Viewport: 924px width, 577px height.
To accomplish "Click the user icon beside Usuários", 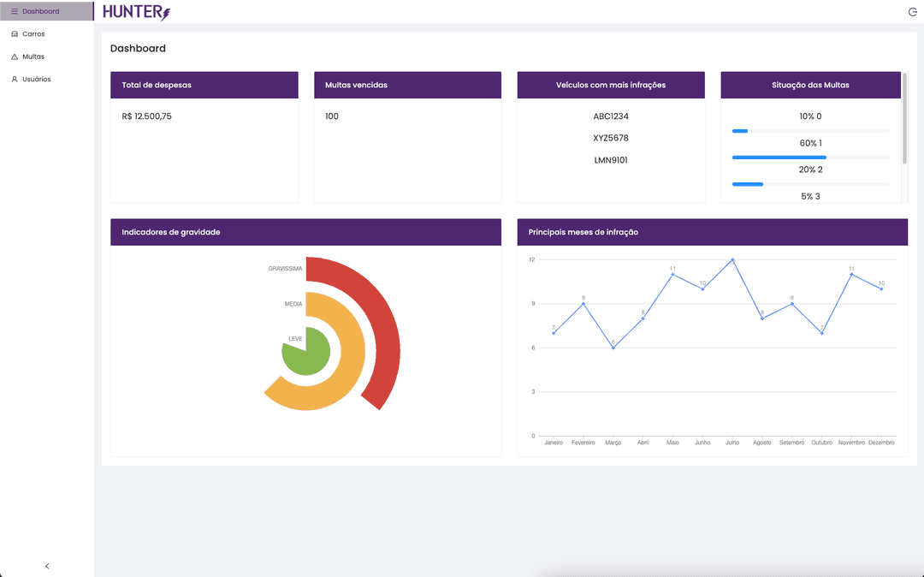I will pyautogui.click(x=15, y=79).
